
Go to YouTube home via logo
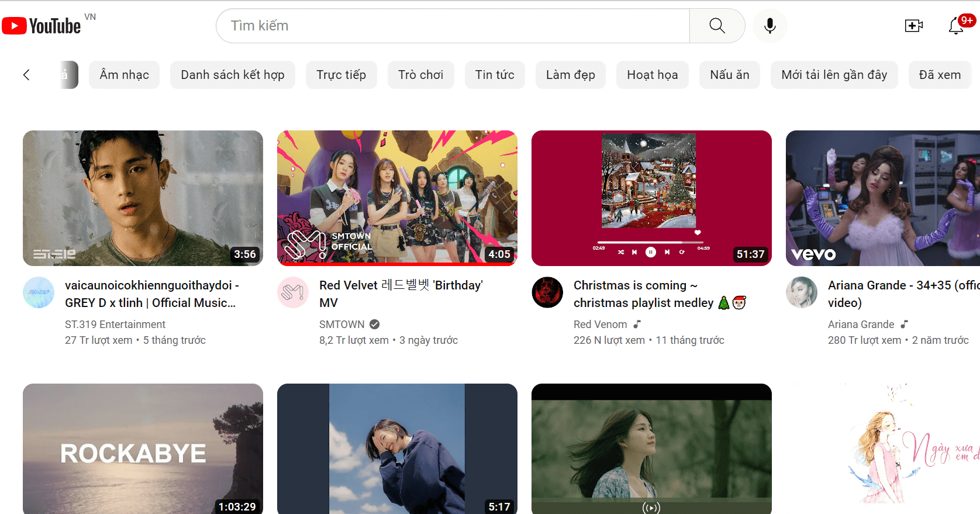coord(42,26)
